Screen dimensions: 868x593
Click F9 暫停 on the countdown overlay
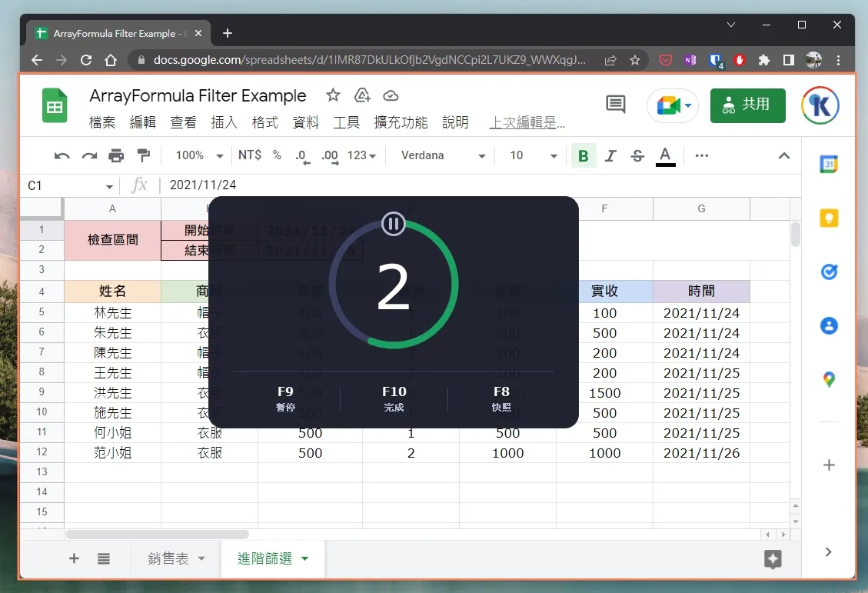(285, 398)
